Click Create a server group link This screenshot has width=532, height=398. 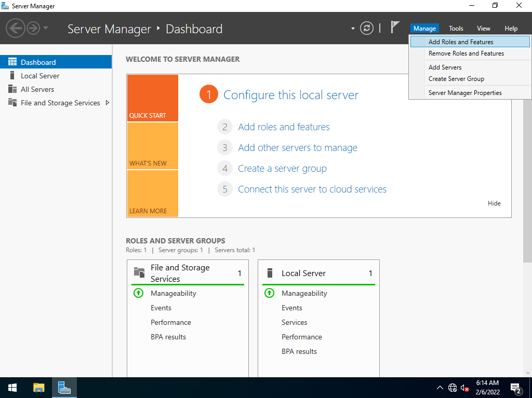pyautogui.click(x=282, y=169)
